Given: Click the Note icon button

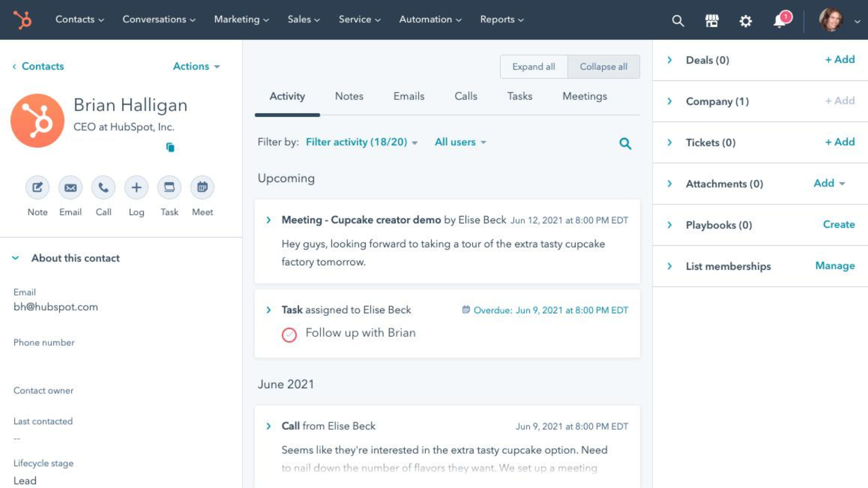Looking at the screenshot, I should [37, 187].
